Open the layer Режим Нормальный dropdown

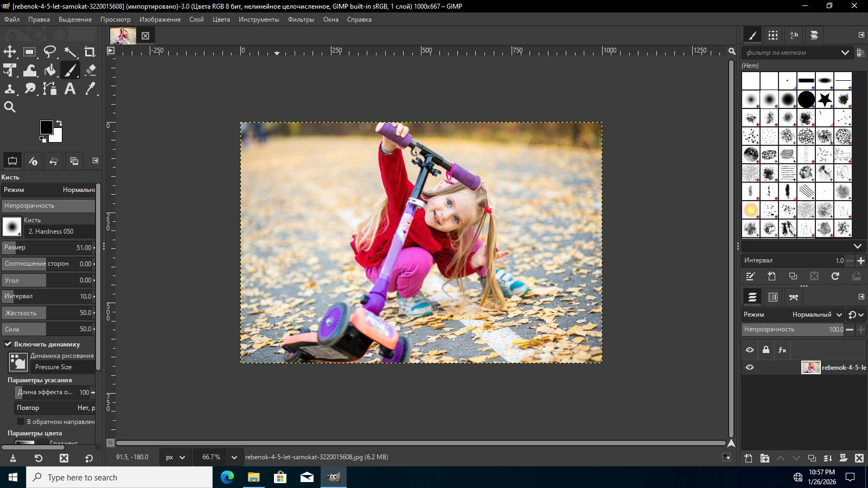(817, 314)
